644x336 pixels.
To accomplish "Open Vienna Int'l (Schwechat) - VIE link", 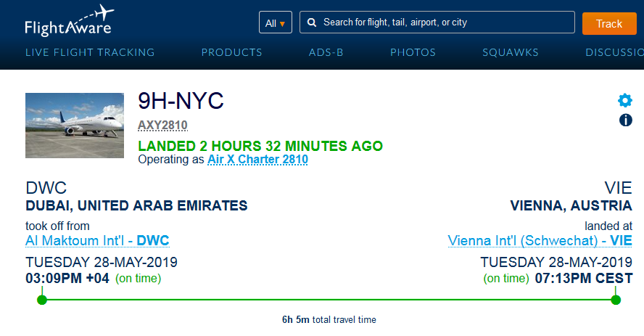I will point(540,240).
